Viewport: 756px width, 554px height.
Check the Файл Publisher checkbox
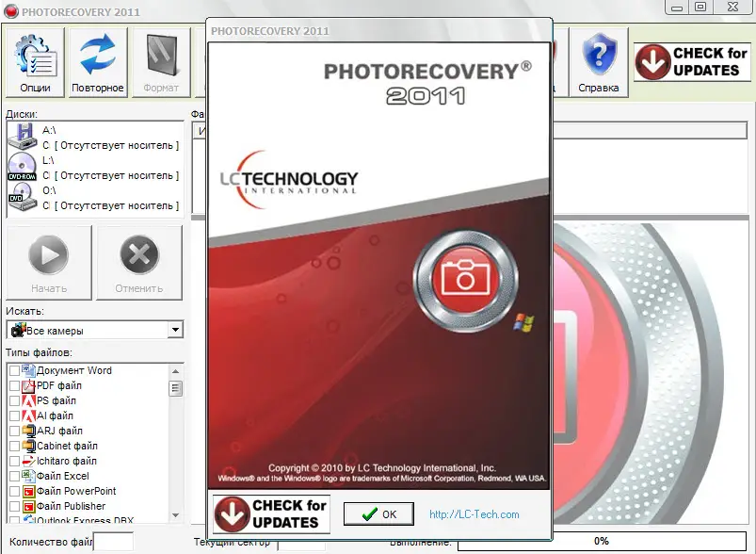pyautogui.click(x=14, y=506)
